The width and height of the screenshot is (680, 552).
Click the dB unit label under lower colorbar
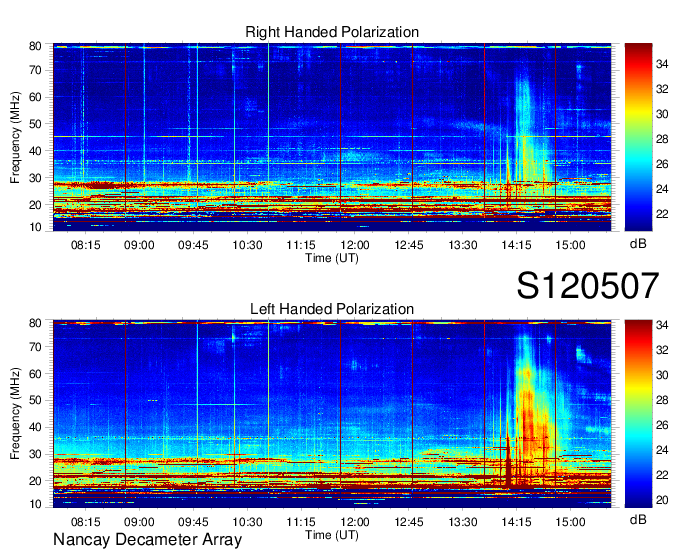pos(638,520)
